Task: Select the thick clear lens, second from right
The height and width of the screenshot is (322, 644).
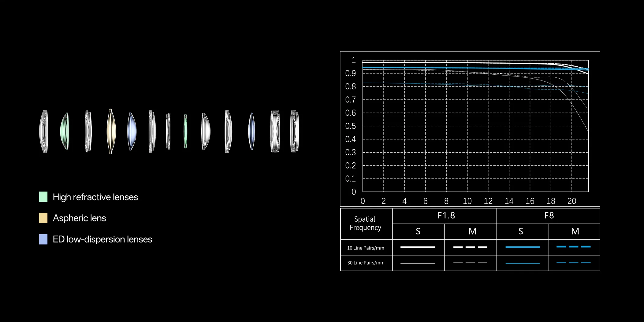Action: [275, 131]
